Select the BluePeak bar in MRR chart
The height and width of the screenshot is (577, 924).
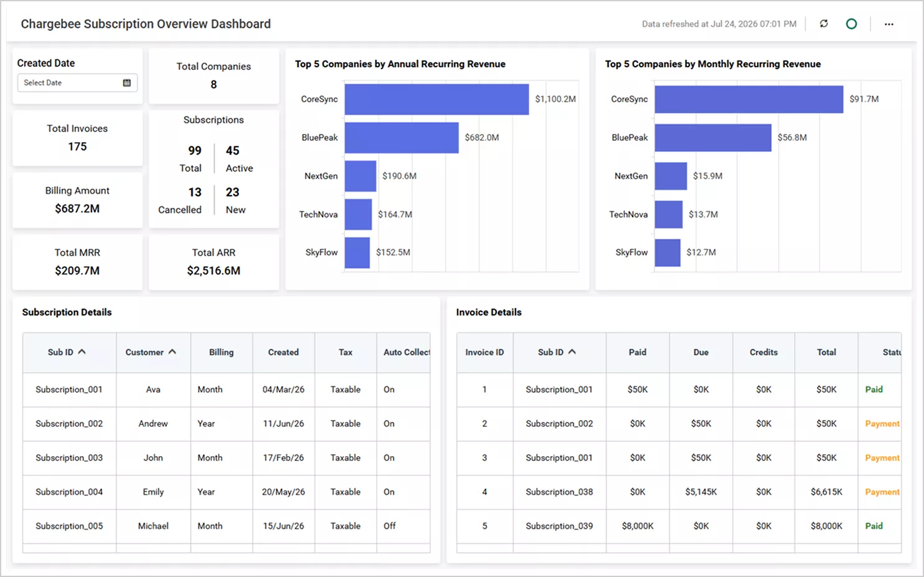point(713,138)
